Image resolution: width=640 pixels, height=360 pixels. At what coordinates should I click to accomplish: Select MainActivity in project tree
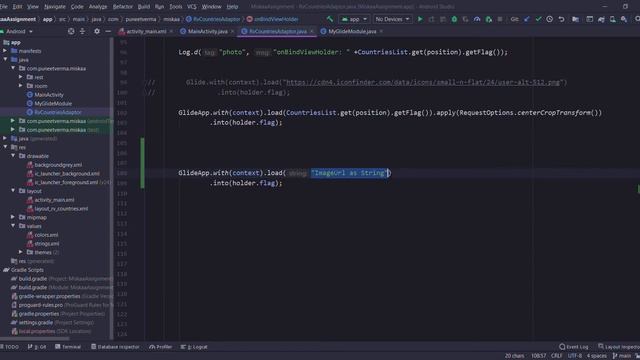coord(49,95)
